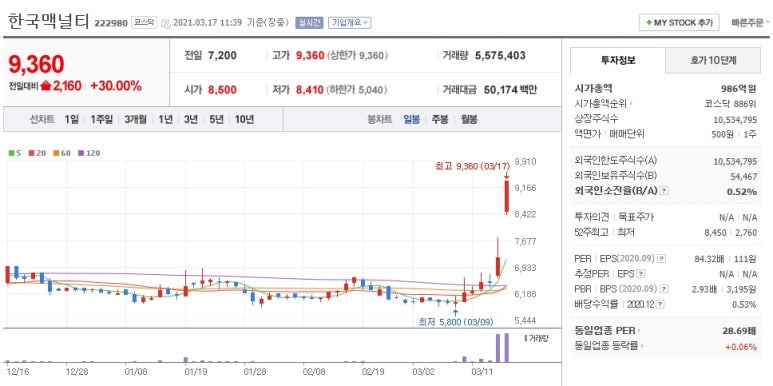Open the help icon next to 외국인소진율(B/A)
This screenshot has width=773, height=386.
pyautogui.click(x=664, y=191)
